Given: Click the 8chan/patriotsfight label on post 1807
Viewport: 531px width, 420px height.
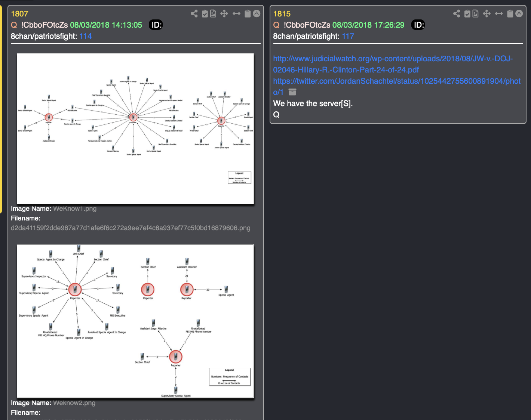Looking at the screenshot, I should (44, 36).
